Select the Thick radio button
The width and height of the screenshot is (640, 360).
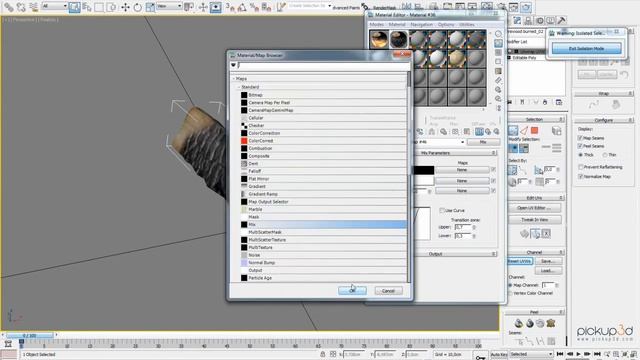coord(580,155)
